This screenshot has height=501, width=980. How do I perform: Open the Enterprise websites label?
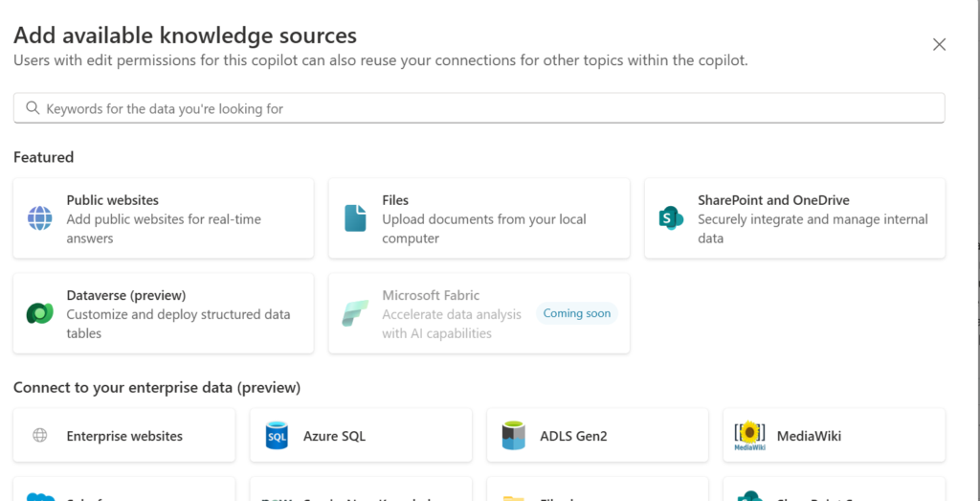point(125,436)
